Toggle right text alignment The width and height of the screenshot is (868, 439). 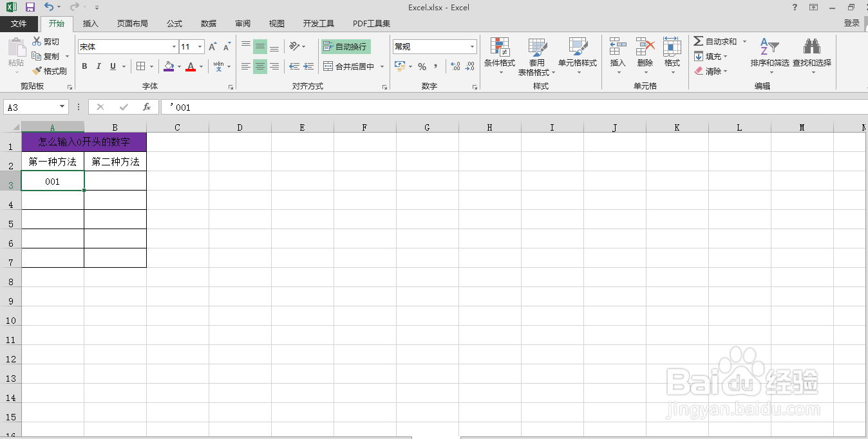tap(274, 66)
